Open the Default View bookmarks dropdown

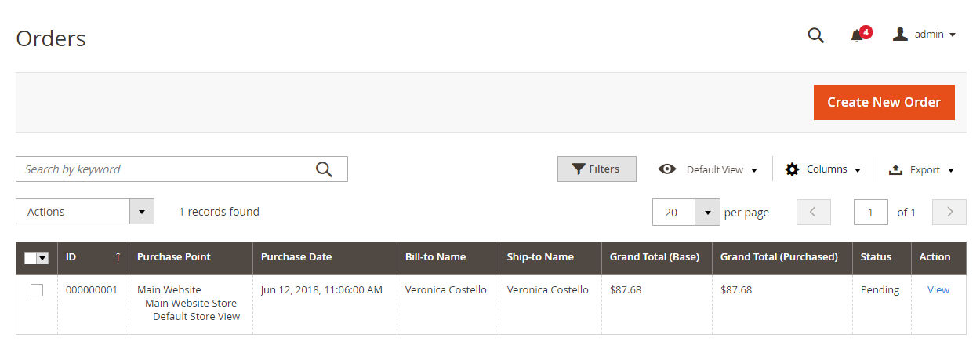click(x=709, y=169)
